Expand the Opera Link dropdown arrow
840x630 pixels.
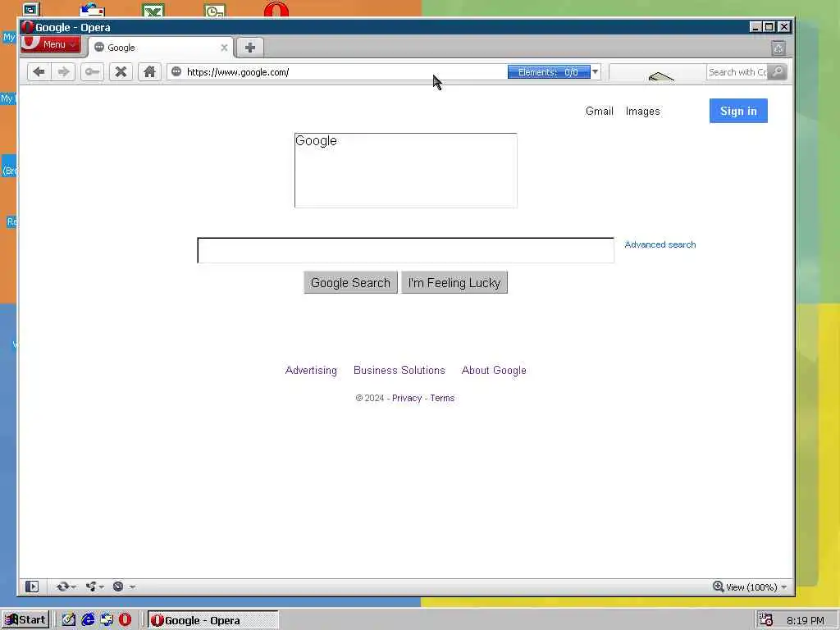coord(73,587)
